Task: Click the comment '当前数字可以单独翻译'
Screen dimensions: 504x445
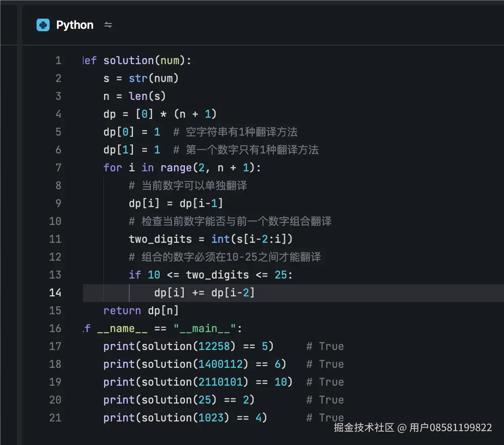Action: click(194, 186)
